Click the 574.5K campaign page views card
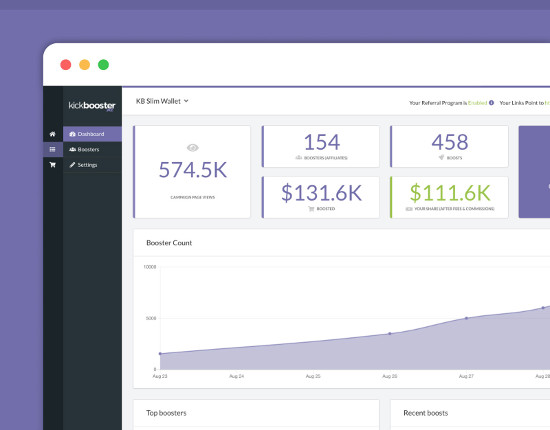 192,172
